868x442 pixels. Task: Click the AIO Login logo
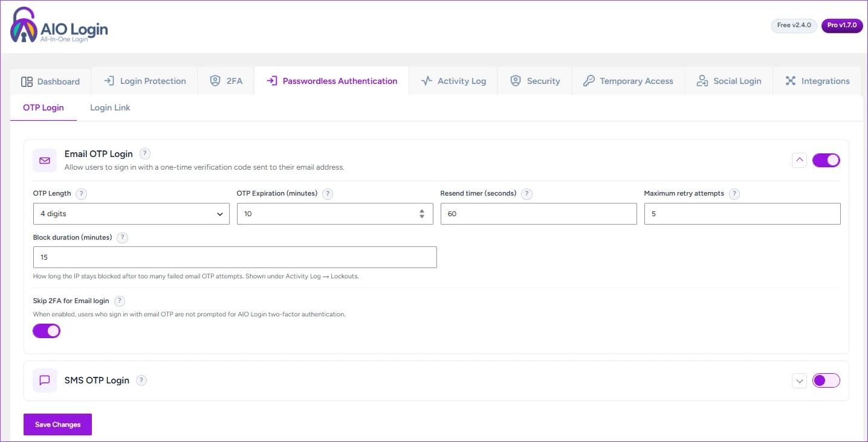pyautogui.click(x=59, y=25)
